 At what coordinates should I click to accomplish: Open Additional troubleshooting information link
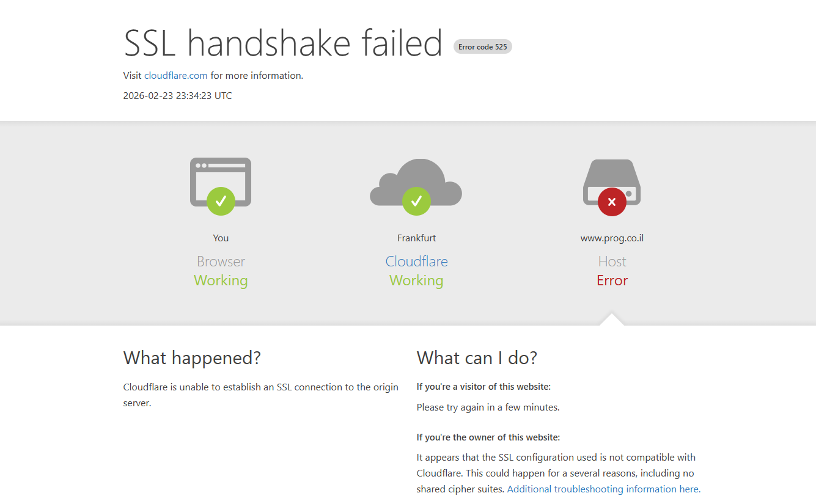(x=603, y=489)
